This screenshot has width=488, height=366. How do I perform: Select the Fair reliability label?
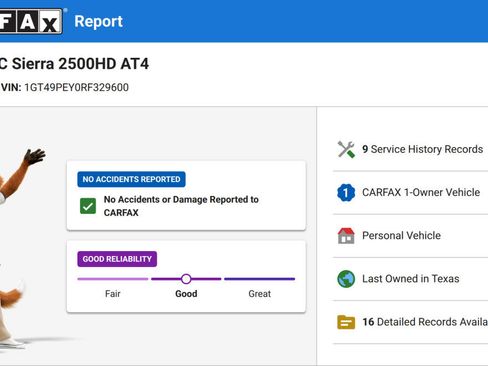pos(113,294)
